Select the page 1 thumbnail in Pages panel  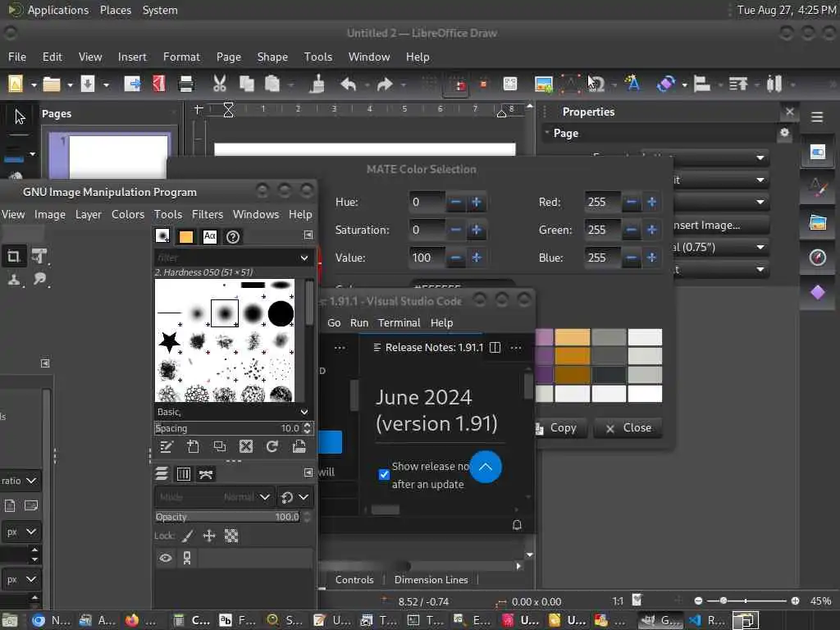[110, 156]
